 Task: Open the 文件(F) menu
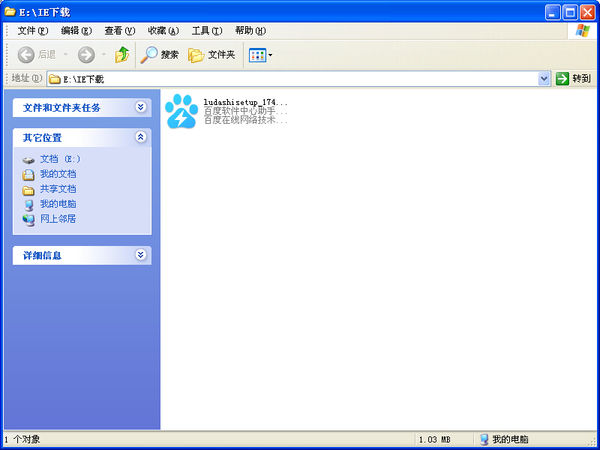[33, 31]
